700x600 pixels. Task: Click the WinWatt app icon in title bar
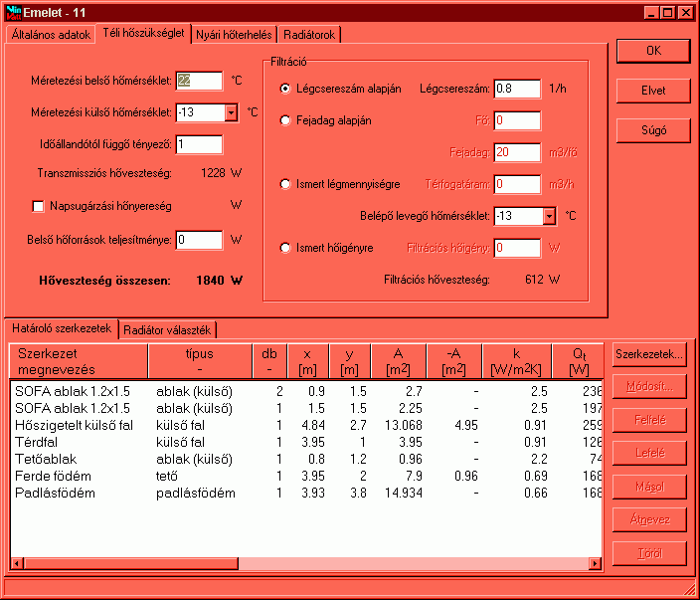13,13
